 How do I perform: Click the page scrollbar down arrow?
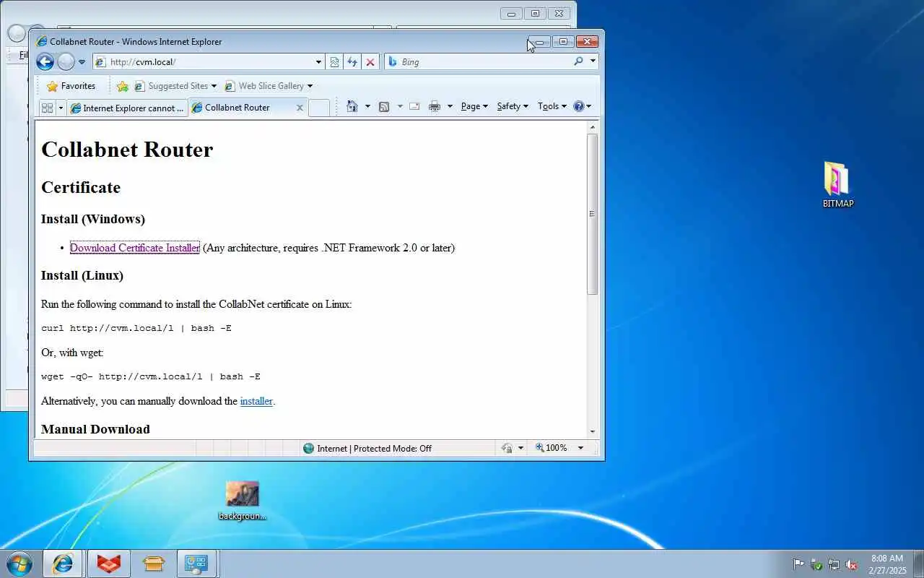593,431
